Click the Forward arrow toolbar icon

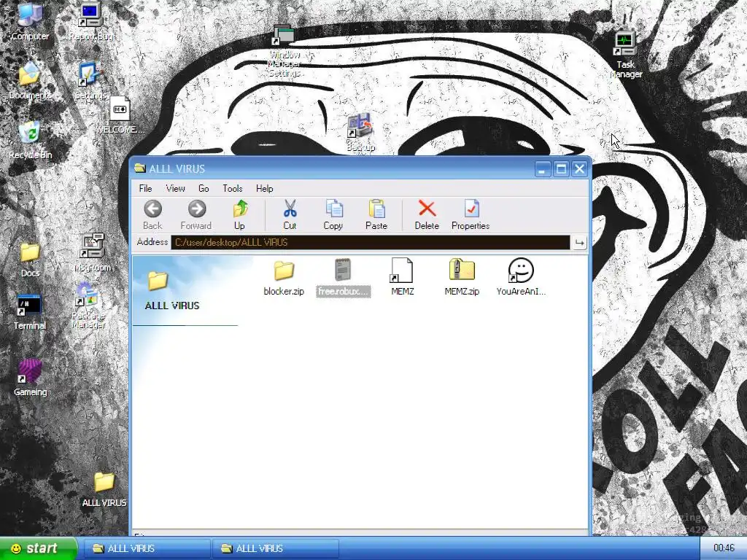point(196,209)
